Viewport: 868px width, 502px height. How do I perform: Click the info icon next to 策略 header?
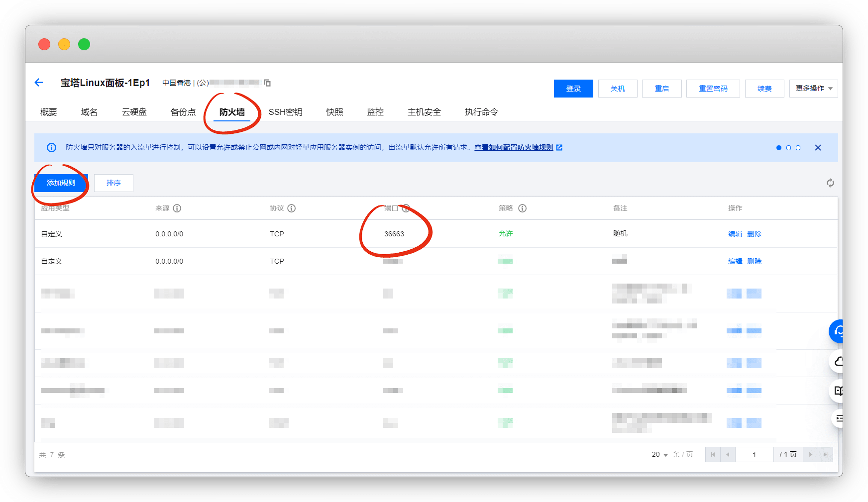tap(522, 208)
